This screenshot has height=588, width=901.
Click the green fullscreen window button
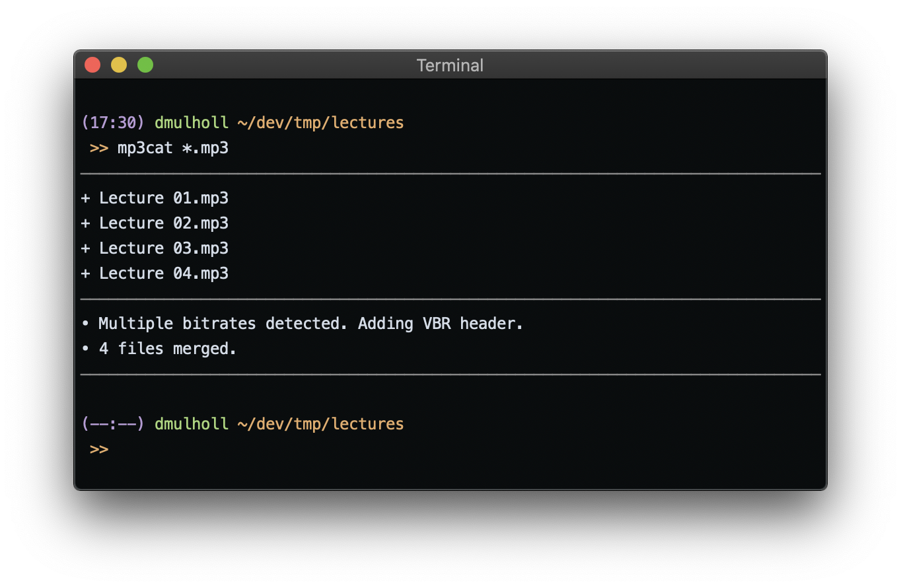(145, 65)
